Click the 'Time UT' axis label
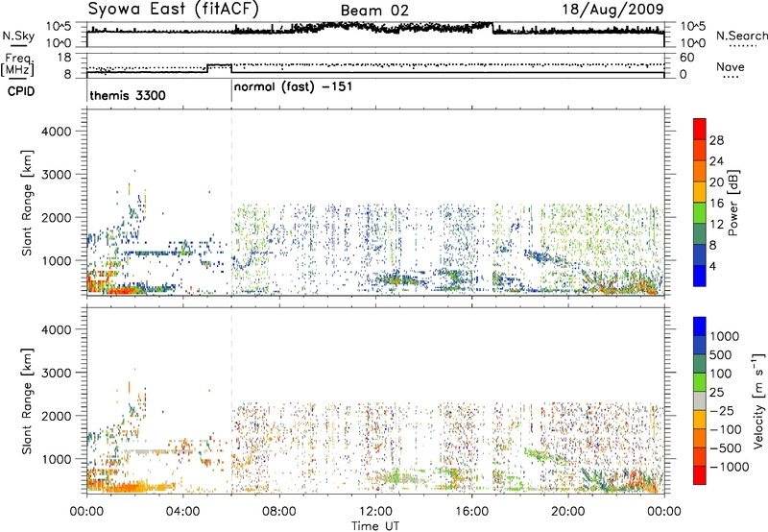768x532 pixels. click(375, 526)
